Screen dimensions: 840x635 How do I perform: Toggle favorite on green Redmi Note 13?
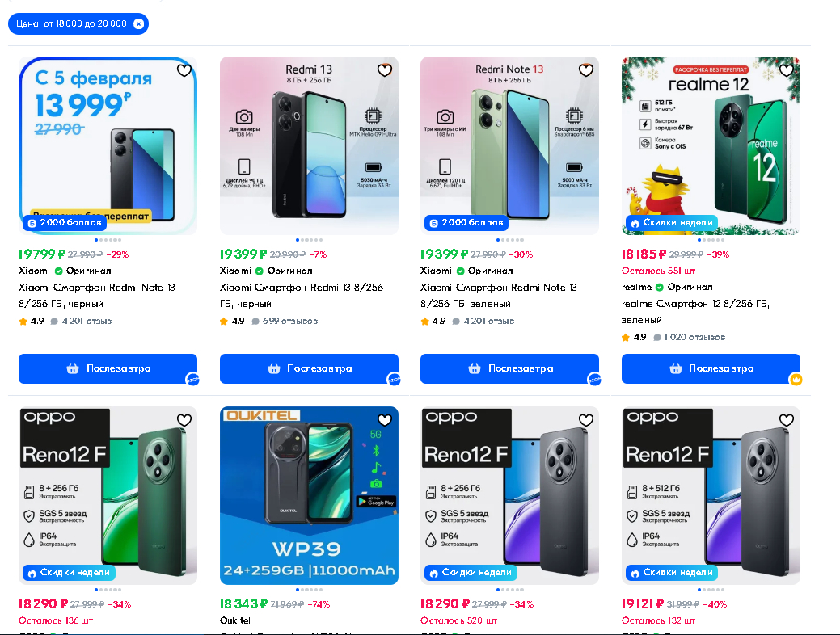pyautogui.click(x=585, y=70)
